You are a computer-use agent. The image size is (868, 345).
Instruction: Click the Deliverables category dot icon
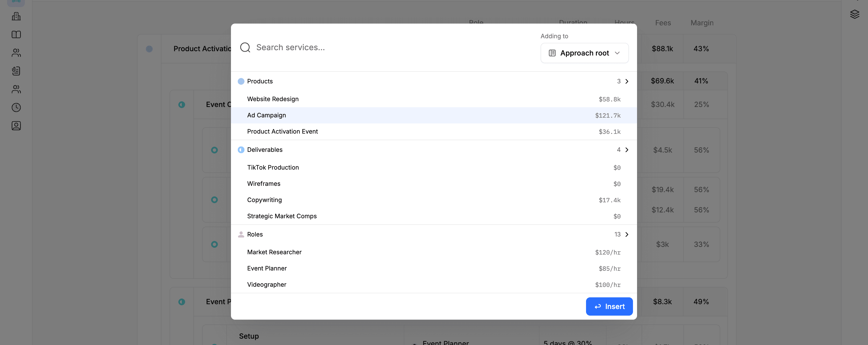(241, 150)
